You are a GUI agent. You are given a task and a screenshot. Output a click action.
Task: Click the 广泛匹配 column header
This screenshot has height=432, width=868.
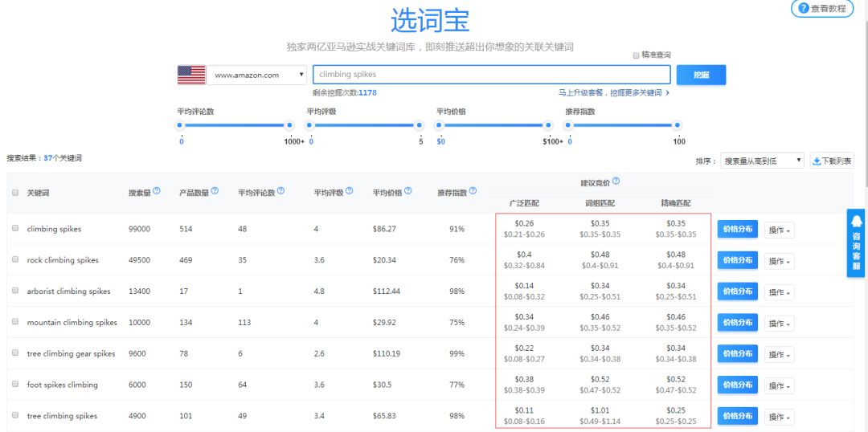point(523,203)
